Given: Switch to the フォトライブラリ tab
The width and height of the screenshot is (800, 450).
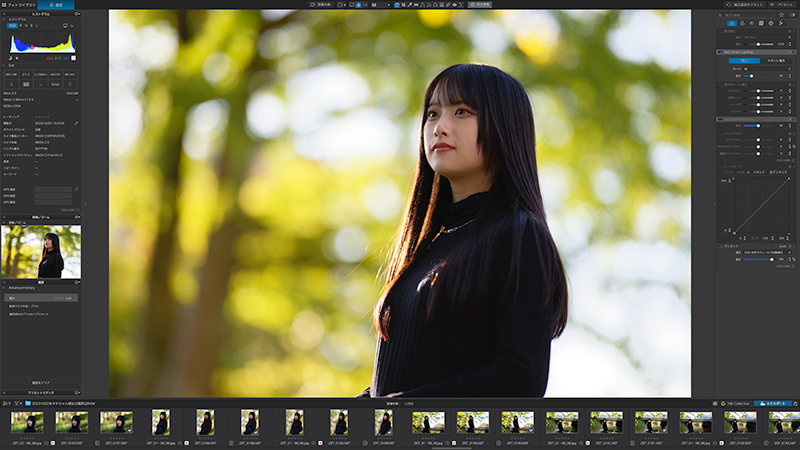Looking at the screenshot, I should pyautogui.click(x=18, y=5).
